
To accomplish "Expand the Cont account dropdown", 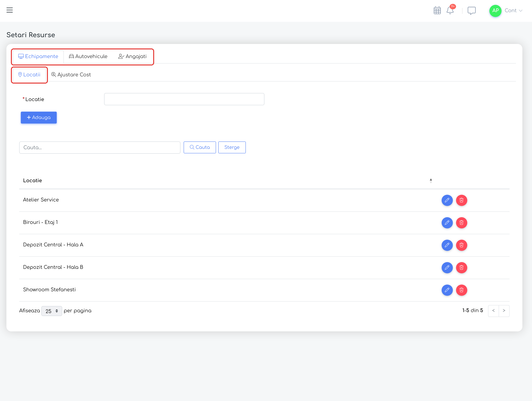I will point(513,11).
